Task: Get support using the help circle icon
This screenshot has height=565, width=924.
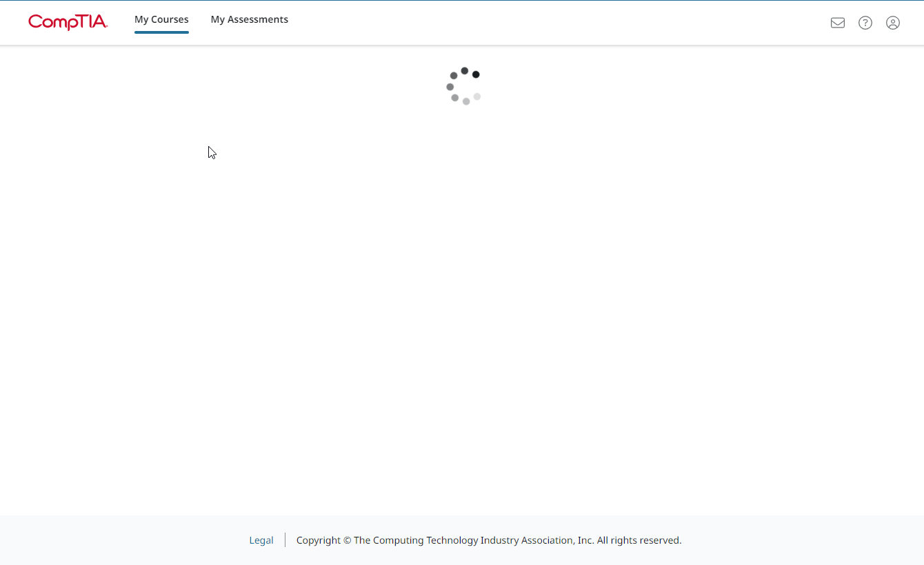Action: (865, 23)
